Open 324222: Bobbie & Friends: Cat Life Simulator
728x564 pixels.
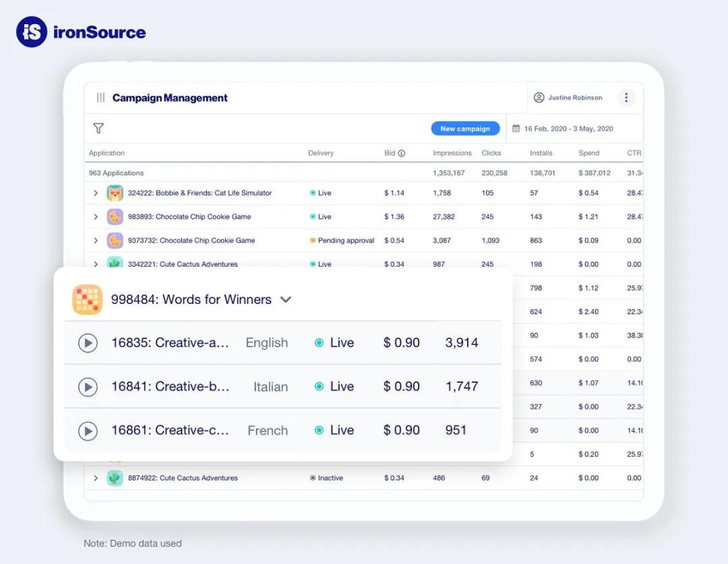tap(200, 193)
